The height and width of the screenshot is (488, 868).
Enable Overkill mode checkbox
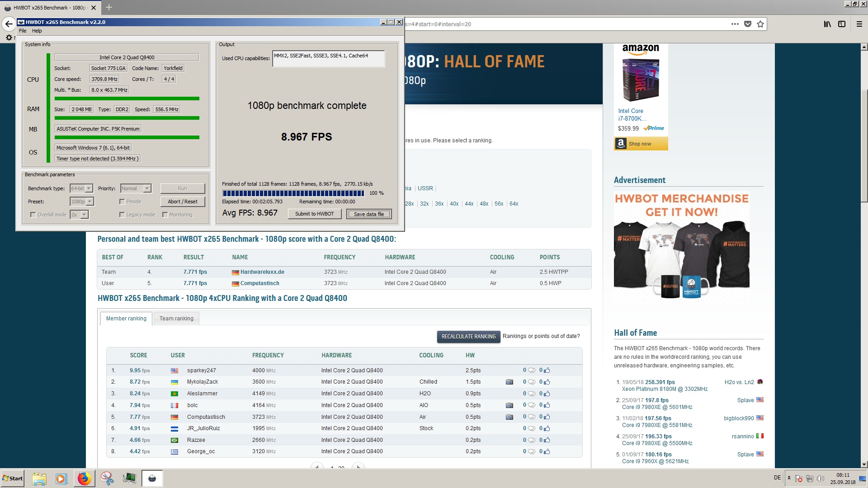(x=33, y=215)
